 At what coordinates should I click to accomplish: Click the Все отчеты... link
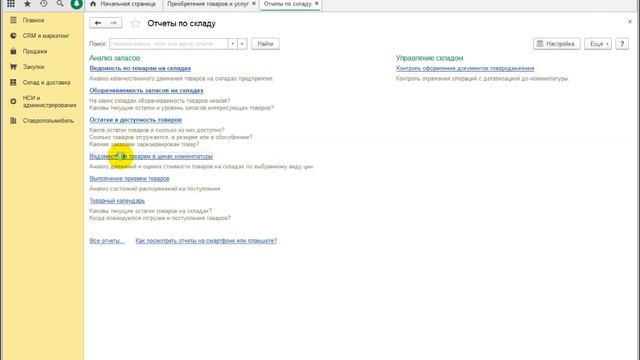click(x=107, y=241)
